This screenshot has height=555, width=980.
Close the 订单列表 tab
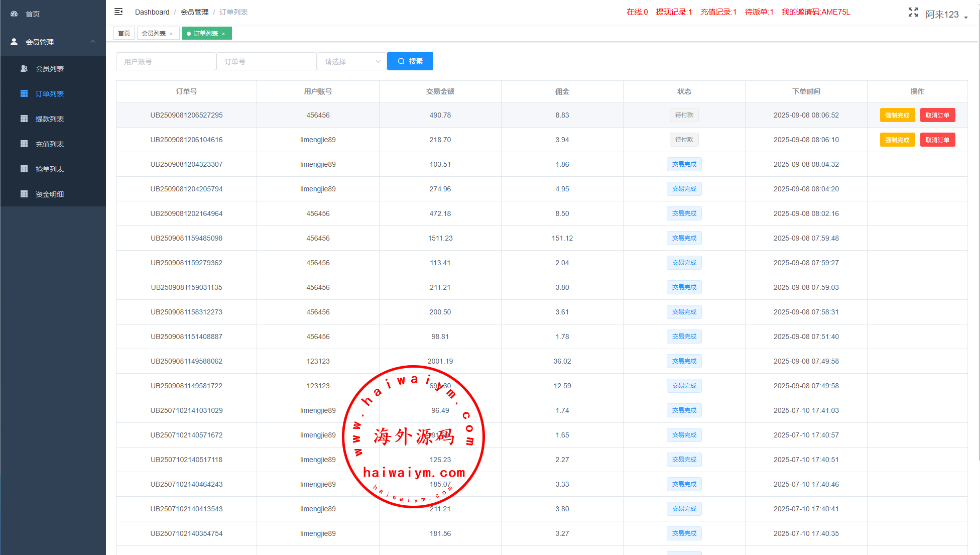[x=223, y=34]
